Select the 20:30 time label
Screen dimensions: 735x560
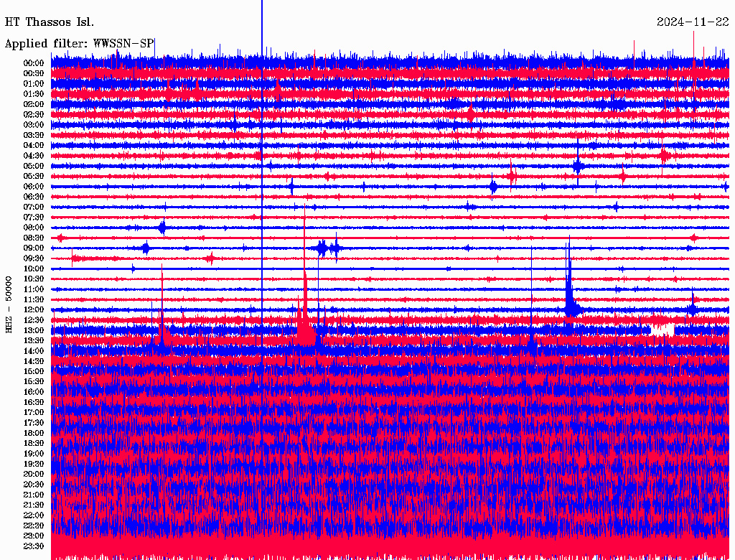click(x=34, y=485)
